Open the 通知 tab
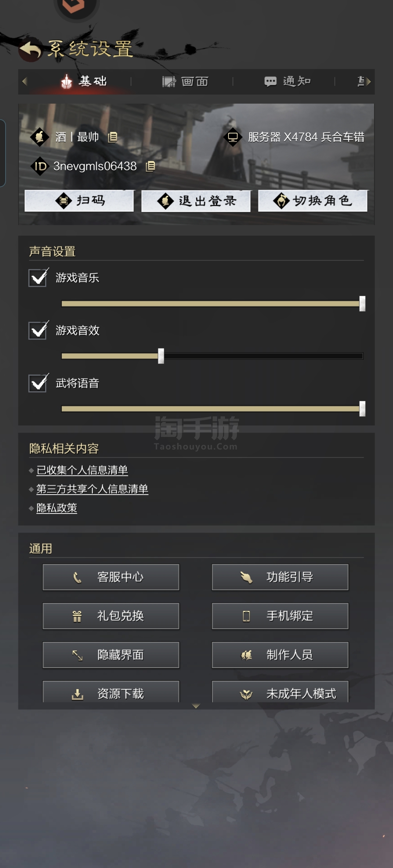The image size is (393, 868). (287, 81)
